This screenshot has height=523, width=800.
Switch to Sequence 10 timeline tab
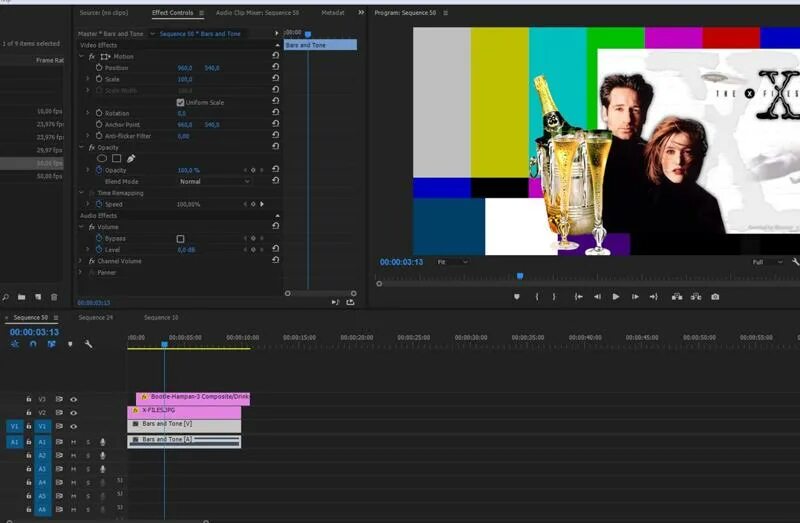point(161,317)
